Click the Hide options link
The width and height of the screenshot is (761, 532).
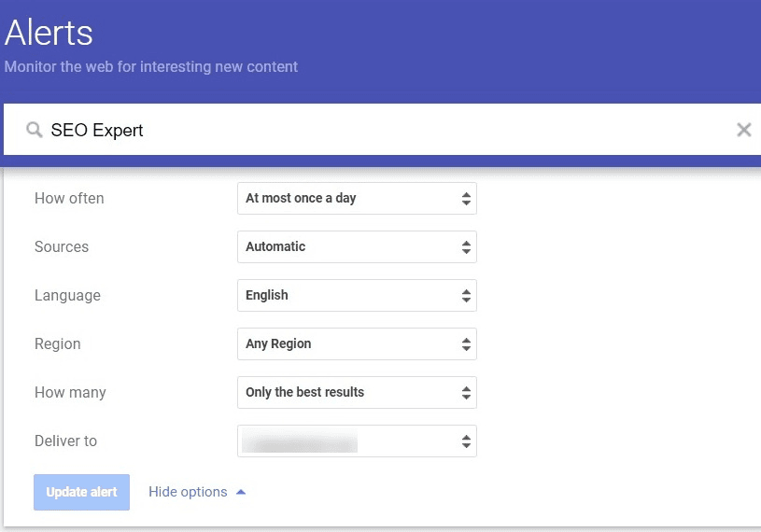tap(188, 492)
